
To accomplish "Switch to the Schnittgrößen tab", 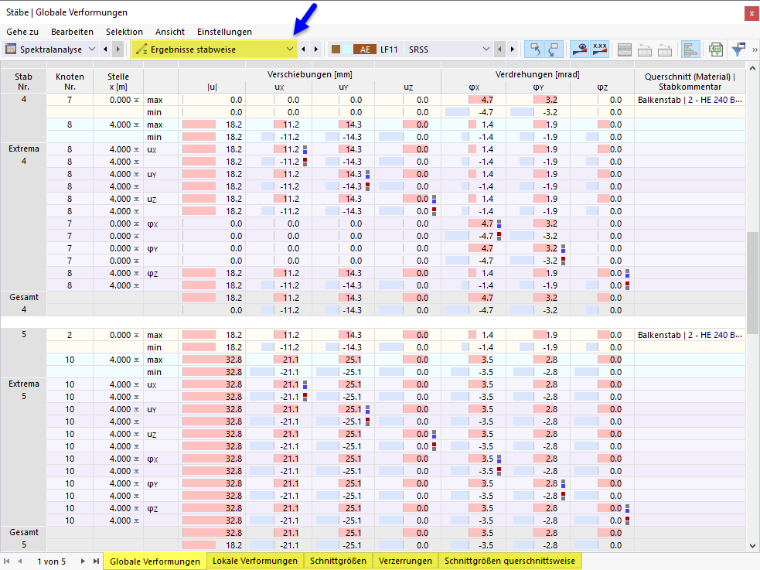I will (x=338, y=561).
